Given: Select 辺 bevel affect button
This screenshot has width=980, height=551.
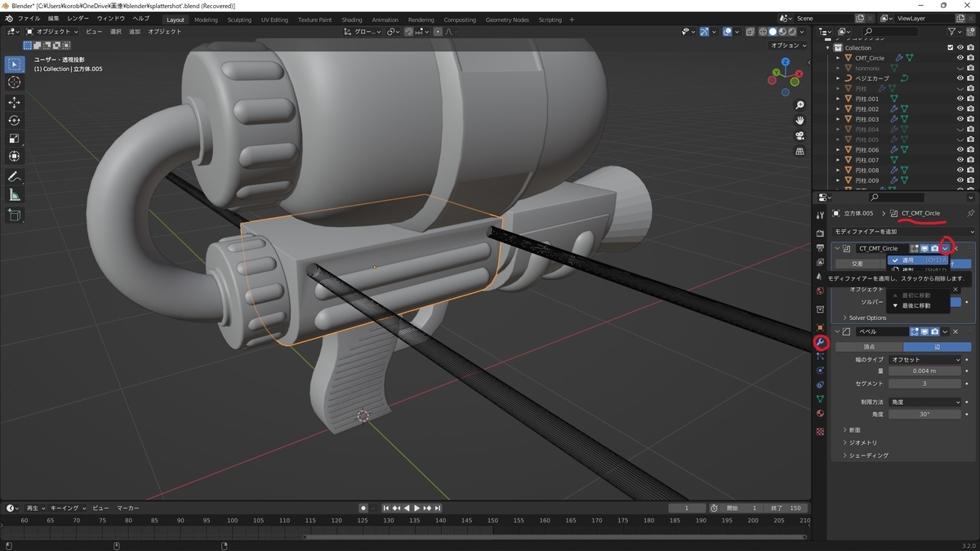Looking at the screenshot, I should [x=938, y=347].
